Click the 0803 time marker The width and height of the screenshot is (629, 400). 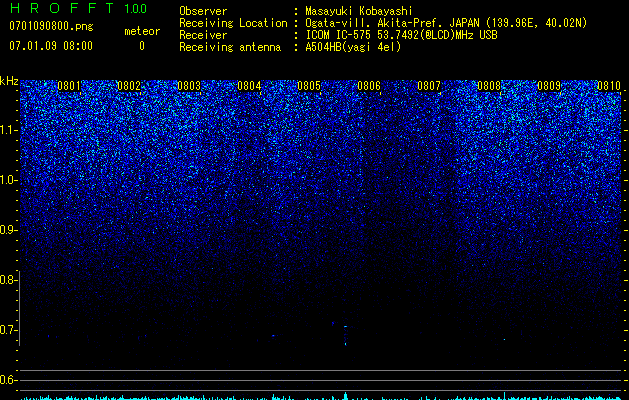coord(189,86)
